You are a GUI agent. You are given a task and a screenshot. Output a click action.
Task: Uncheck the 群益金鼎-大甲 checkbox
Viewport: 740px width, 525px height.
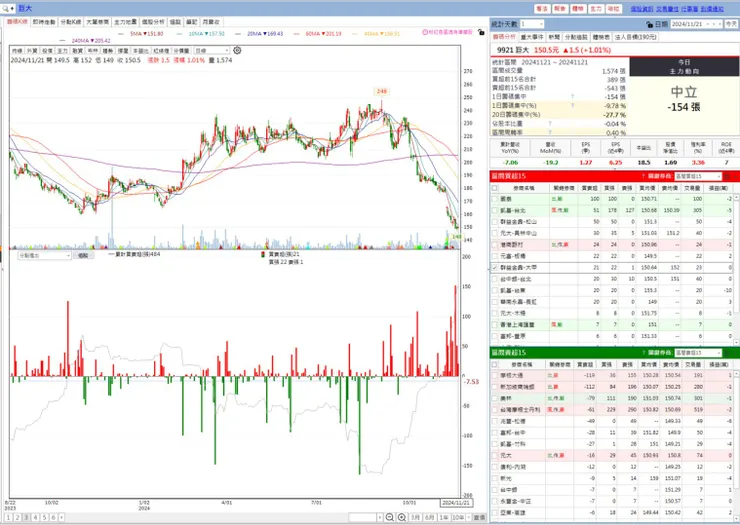click(x=495, y=267)
